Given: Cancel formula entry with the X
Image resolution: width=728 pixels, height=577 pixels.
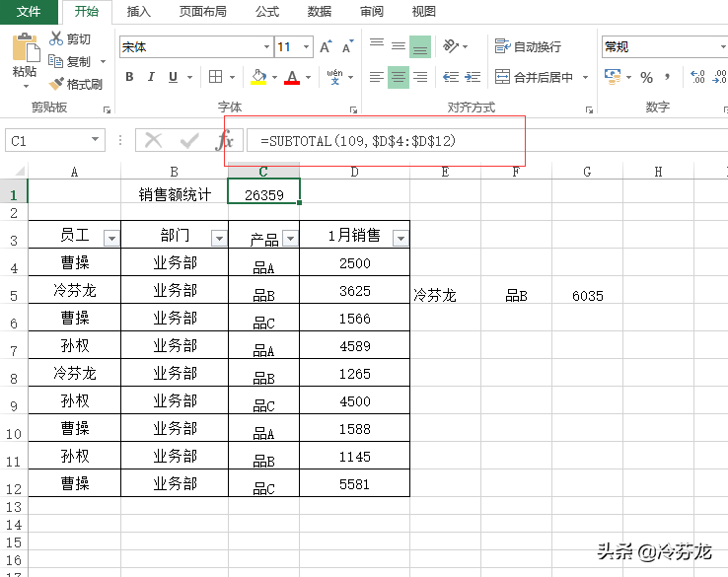Looking at the screenshot, I should coord(153,140).
